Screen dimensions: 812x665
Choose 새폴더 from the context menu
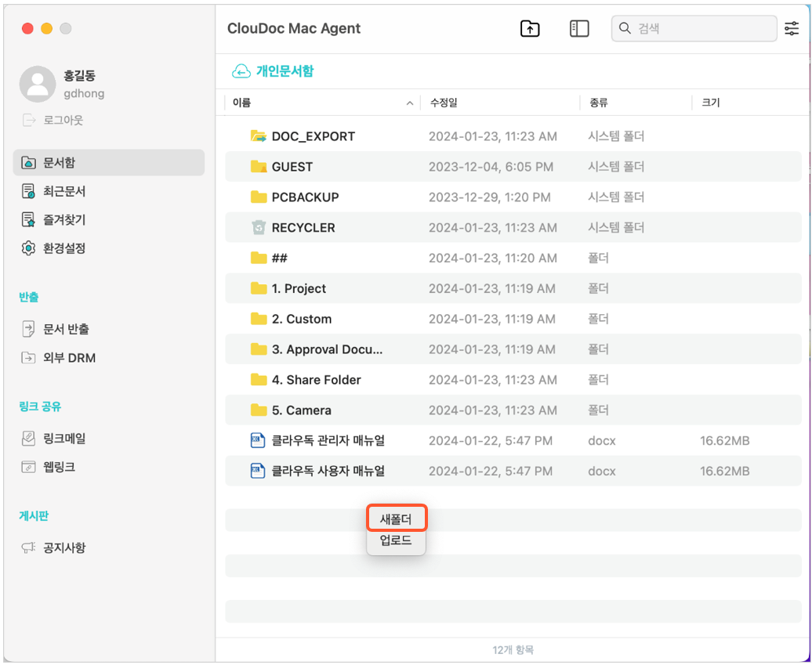[x=396, y=519]
